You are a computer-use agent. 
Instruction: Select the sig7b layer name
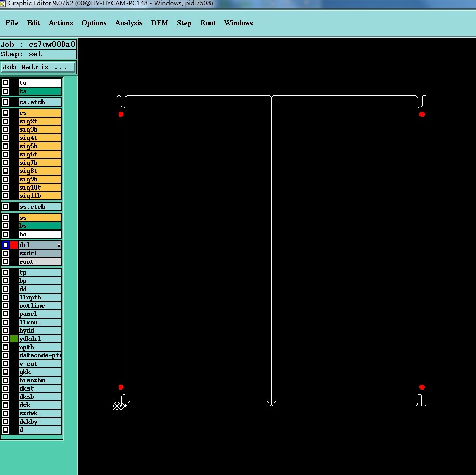click(40, 163)
